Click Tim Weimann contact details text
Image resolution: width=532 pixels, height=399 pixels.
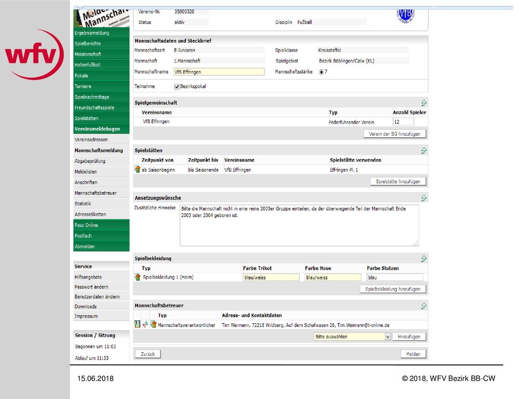pos(305,325)
